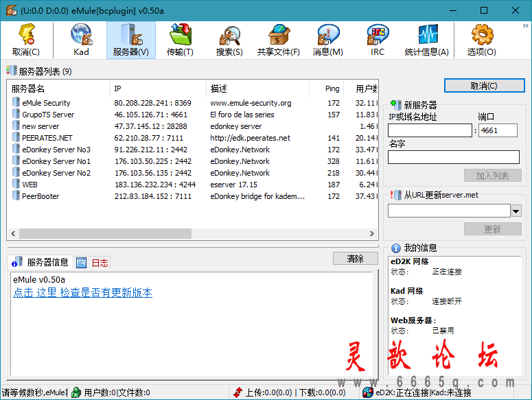
Task: Click the server icon beside eDonkey Server No2
Action: click(16, 172)
